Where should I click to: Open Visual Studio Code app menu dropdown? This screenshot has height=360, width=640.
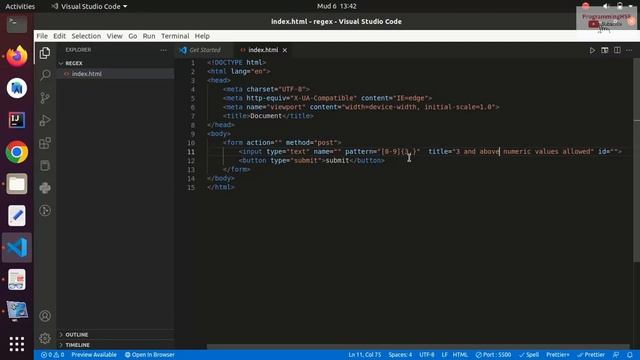(x=89, y=6)
